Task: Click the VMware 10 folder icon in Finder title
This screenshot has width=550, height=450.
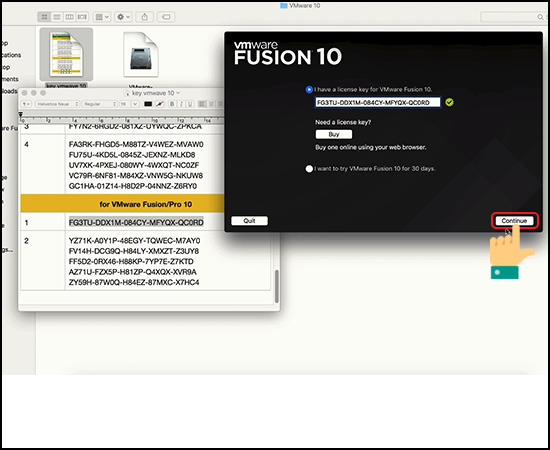Action: (x=284, y=5)
